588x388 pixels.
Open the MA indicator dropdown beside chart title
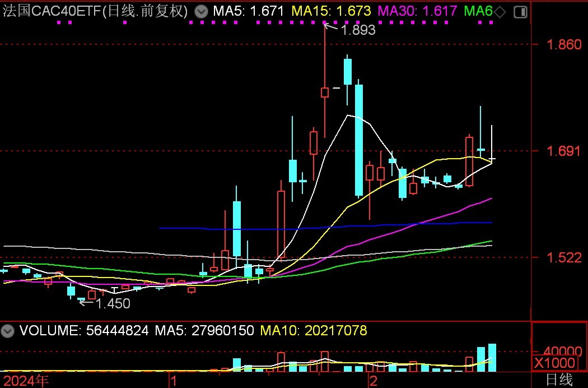coord(201,12)
